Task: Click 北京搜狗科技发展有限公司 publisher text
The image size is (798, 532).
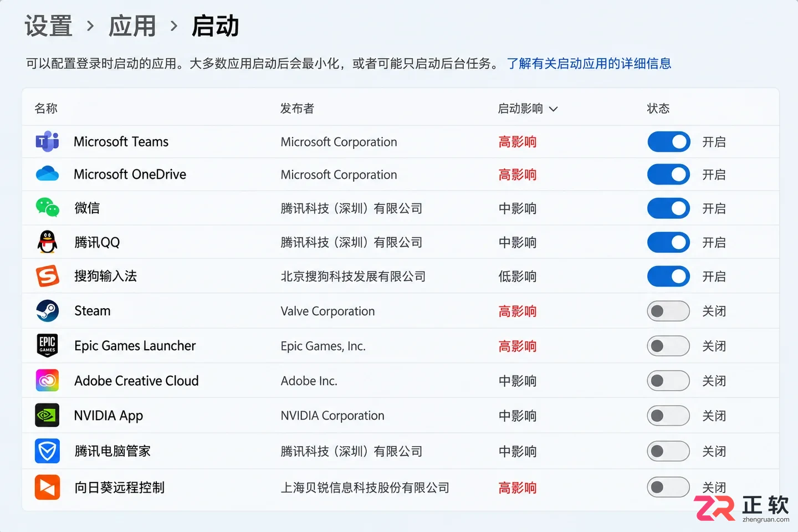Action: tap(353, 277)
